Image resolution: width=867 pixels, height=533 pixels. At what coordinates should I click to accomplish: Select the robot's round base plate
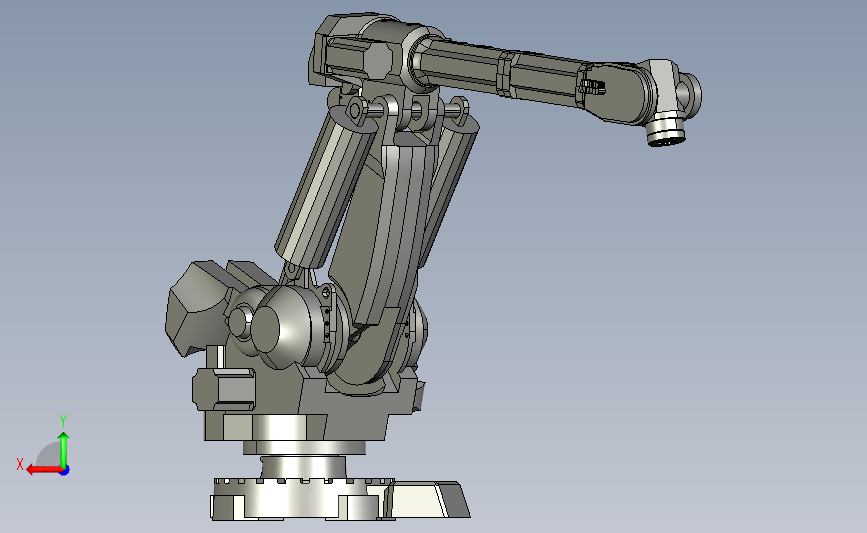click(303, 499)
